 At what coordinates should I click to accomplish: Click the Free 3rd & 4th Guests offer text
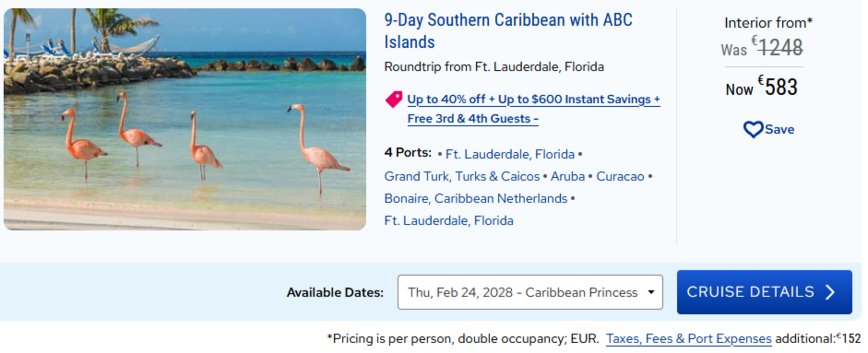pyautogui.click(x=472, y=119)
